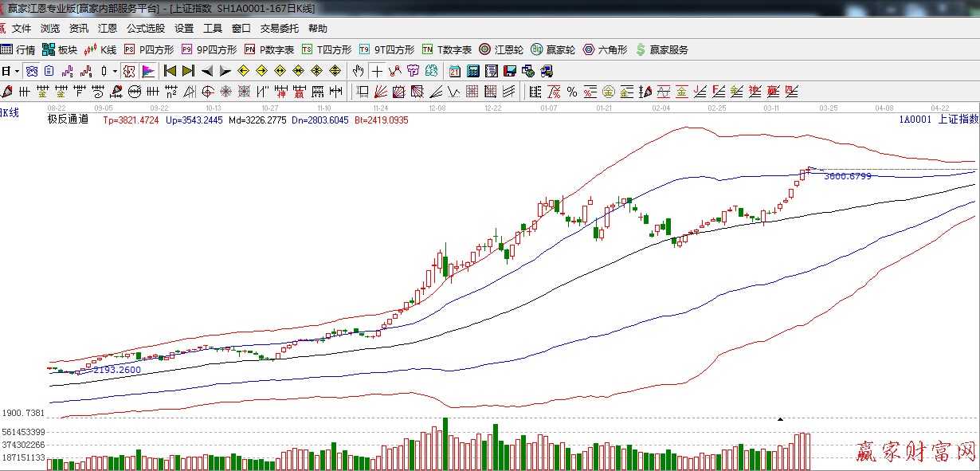The width and height of the screenshot is (980, 471).
Task: Expand the 日 period dropdown arrow
Action: [x=17, y=71]
